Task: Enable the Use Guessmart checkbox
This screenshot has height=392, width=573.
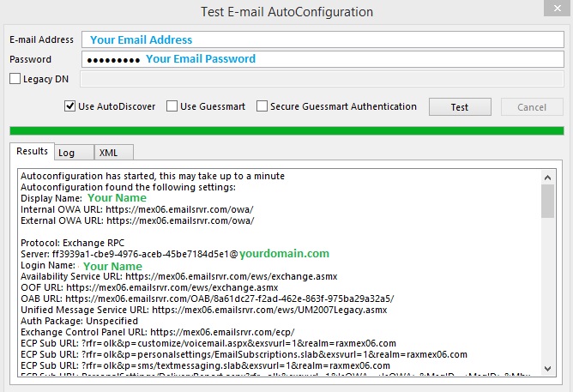Action: [172, 107]
